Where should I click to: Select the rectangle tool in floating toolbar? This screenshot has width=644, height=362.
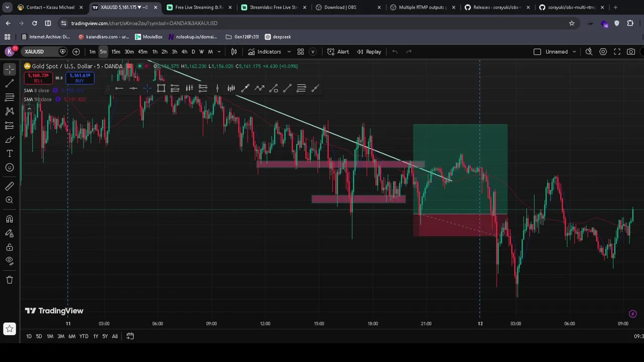coord(161,88)
